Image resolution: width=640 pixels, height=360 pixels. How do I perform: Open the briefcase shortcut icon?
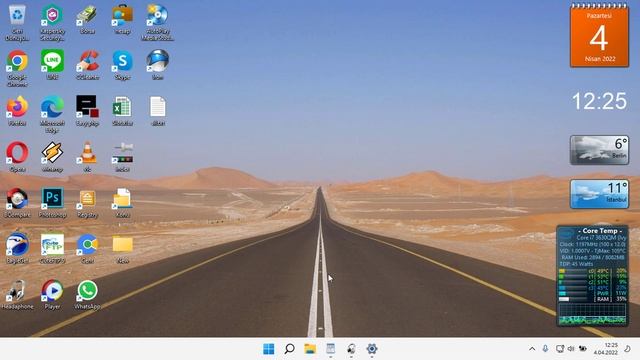pos(122,16)
